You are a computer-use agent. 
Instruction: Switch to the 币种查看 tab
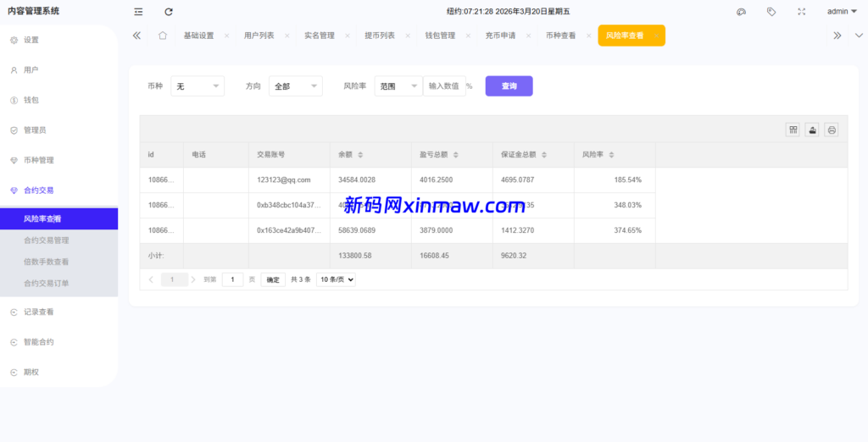(x=561, y=36)
